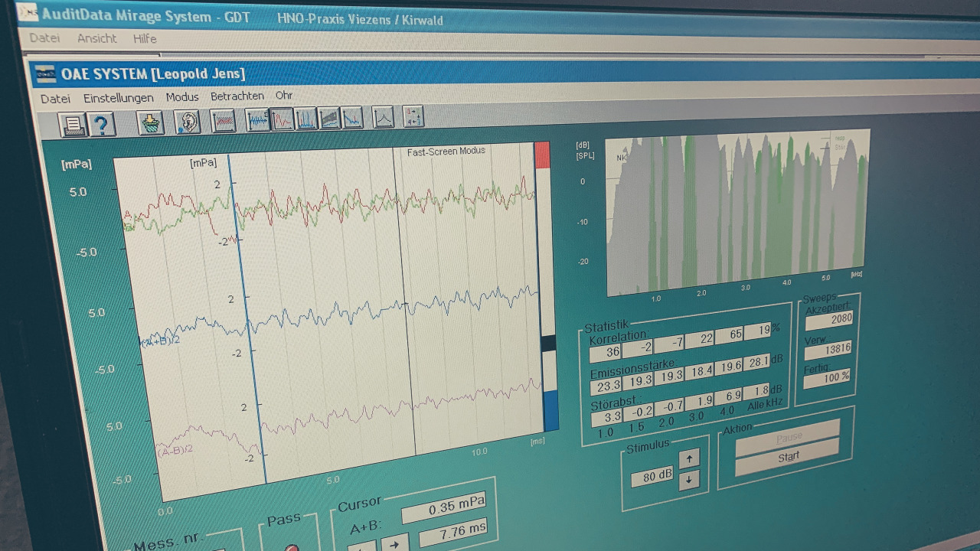This screenshot has height=551, width=980.
Task: Open the Modus menu
Action: click(182, 97)
